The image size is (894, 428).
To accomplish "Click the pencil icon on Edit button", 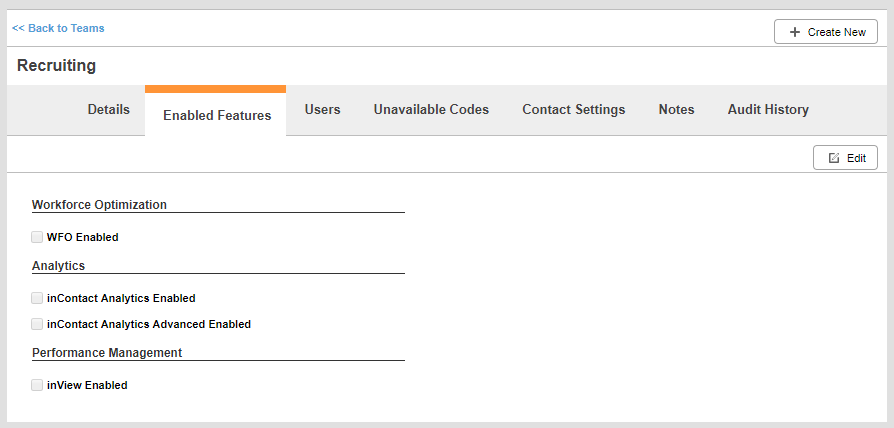I will click(834, 158).
